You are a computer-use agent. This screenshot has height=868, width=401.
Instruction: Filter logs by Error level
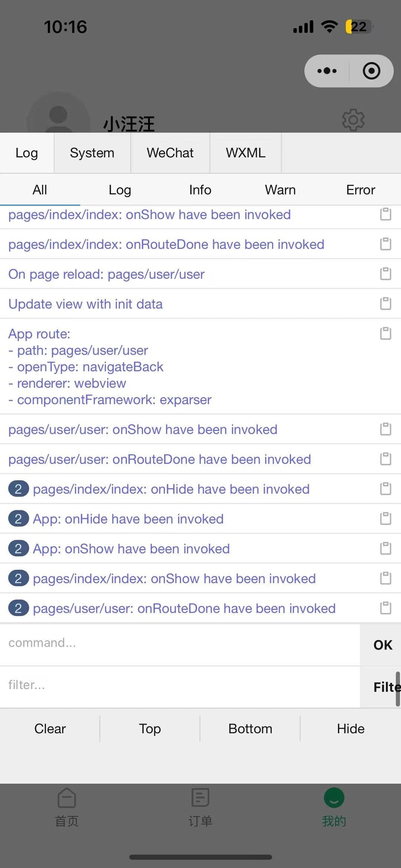361,190
